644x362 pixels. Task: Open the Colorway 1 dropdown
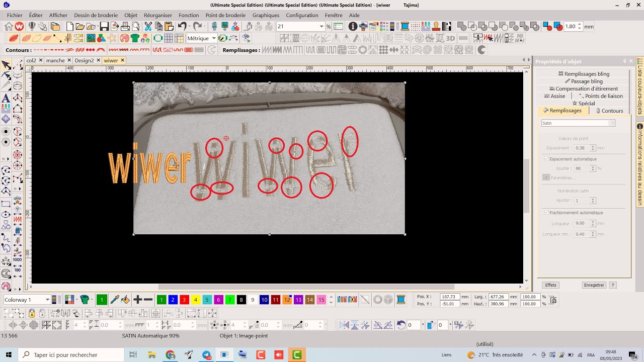(47, 300)
